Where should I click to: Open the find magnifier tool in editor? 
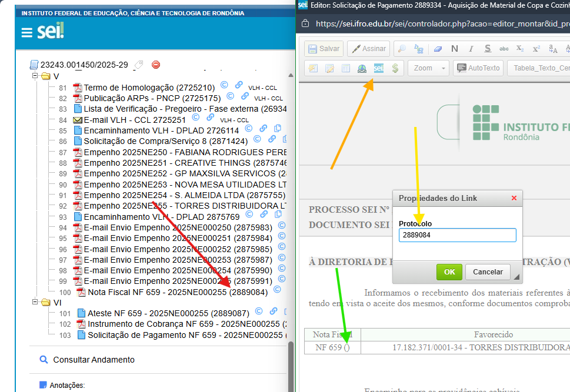401,49
